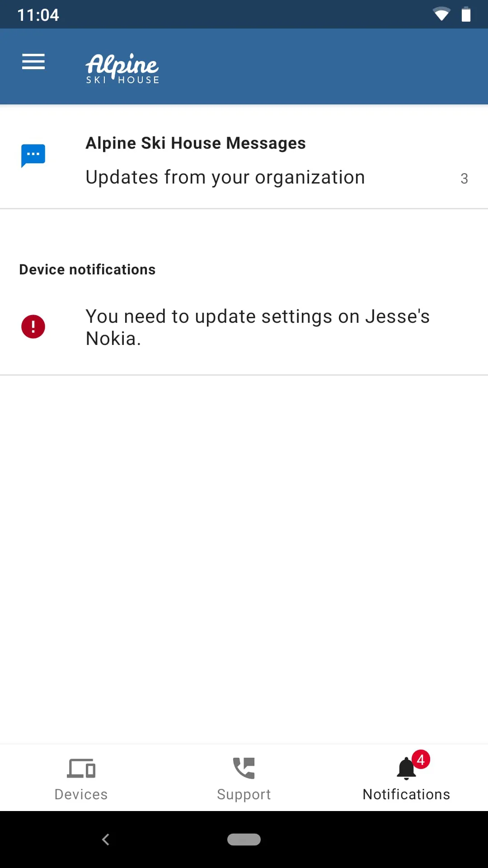
Task: Open the navigation drawer hamburger menu
Action: 33,62
